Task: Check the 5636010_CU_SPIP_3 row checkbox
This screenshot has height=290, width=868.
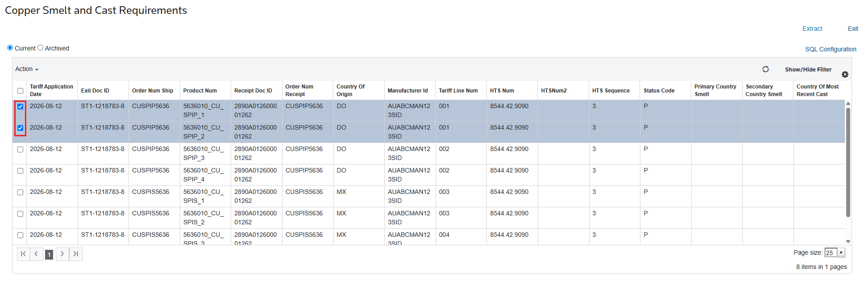Action: coord(20,149)
